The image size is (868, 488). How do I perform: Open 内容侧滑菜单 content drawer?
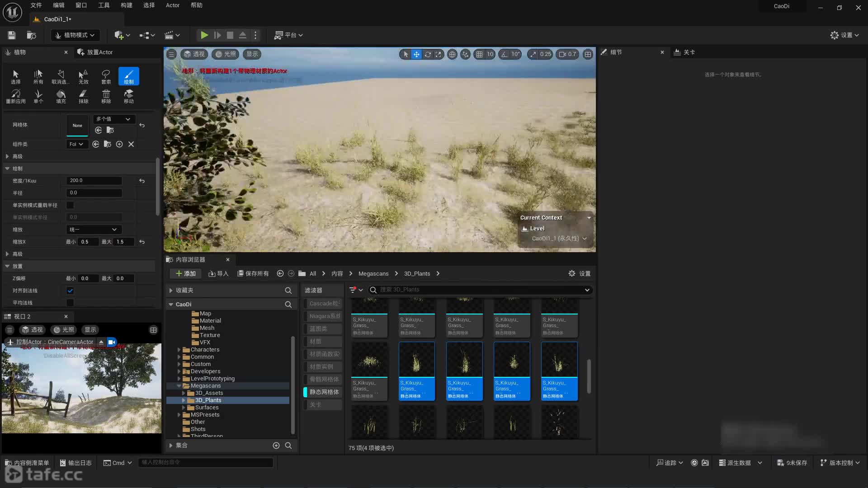27,463
